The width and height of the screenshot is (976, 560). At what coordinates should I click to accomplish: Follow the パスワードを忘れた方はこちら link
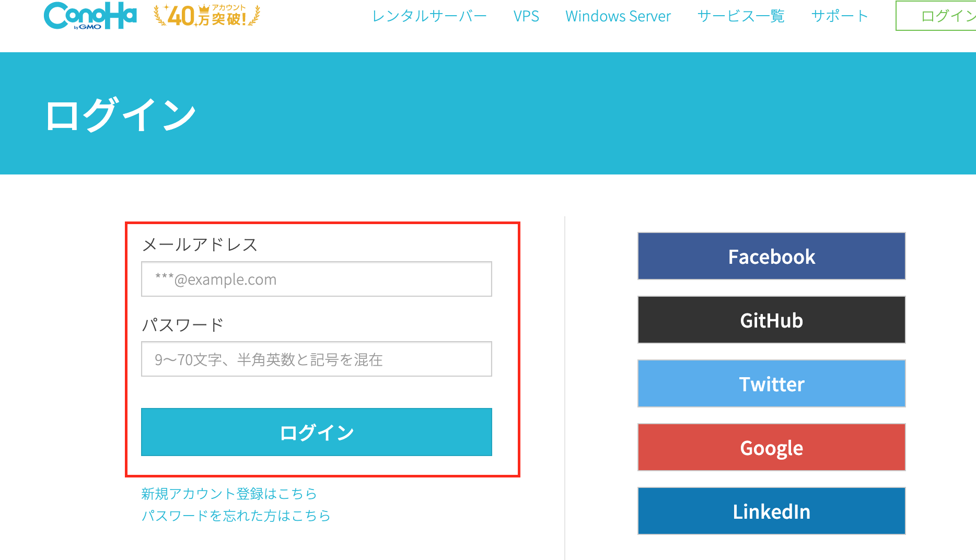(x=236, y=516)
